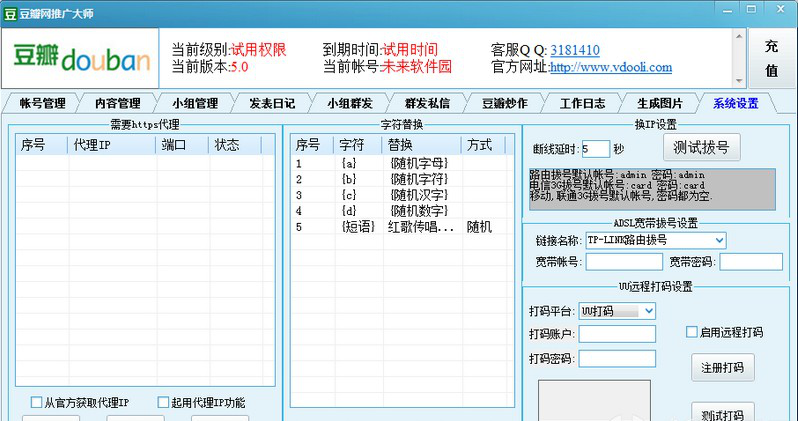Open the 发表日记 tab
The image size is (798, 421).
point(272,103)
